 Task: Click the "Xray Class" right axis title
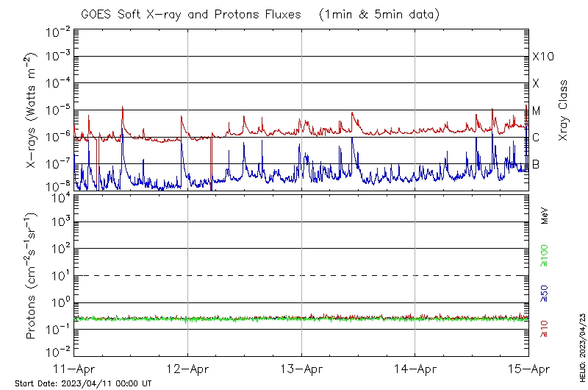tap(564, 110)
